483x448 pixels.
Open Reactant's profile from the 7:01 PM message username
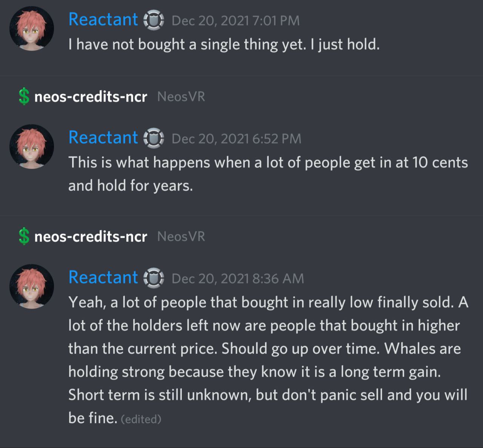coord(103,20)
